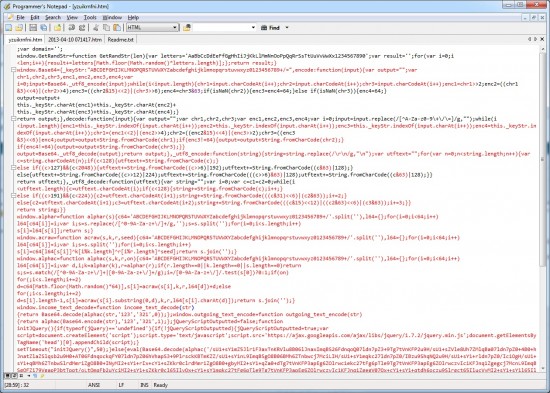550x393 pixels.
Task: Restore the MDI child document window
Action: point(534,17)
